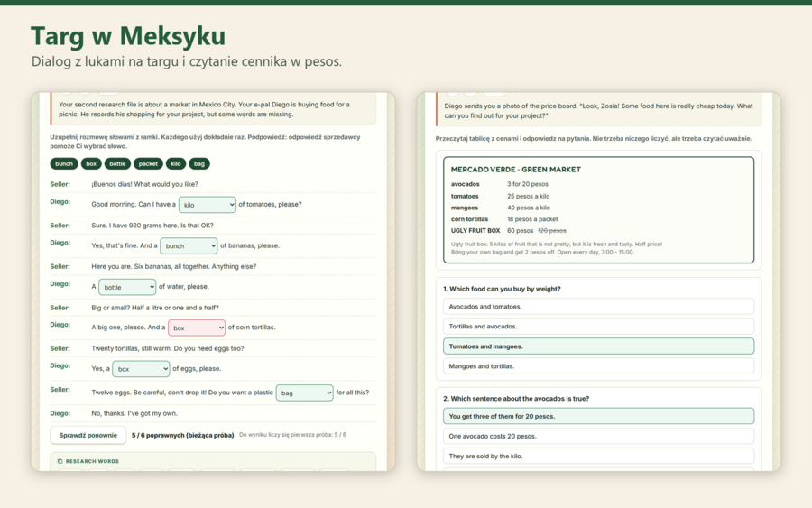Screen dimensions: 812x508
Task: Click the avocados price '3 for 20 pesos'
Action: tap(528, 184)
